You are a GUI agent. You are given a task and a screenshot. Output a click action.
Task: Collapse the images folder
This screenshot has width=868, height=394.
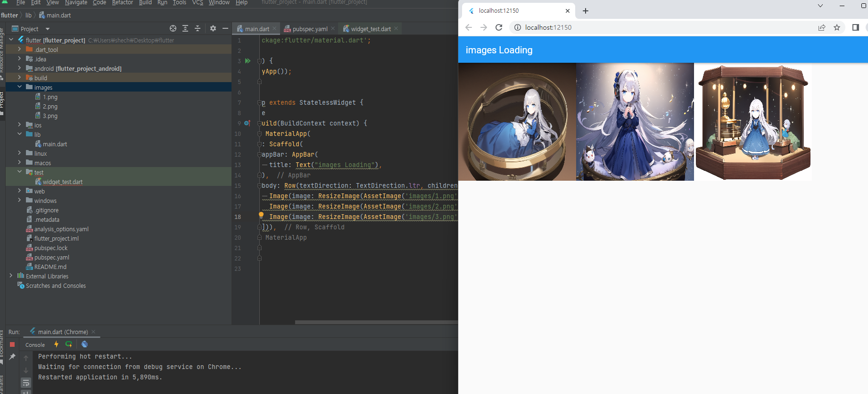click(19, 87)
